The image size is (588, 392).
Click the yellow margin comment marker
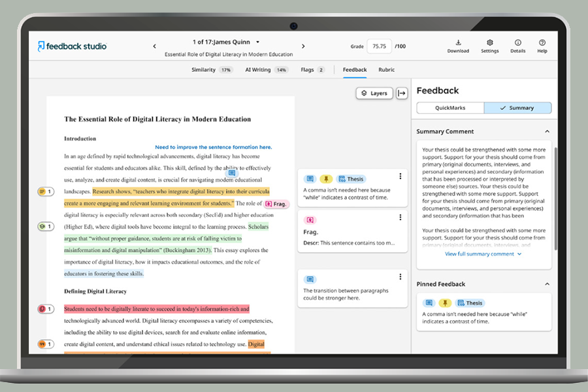tap(46, 191)
